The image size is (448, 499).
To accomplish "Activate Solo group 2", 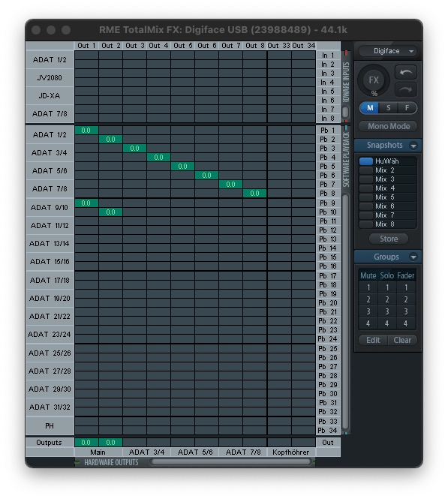I will pyautogui.click(x=387, y=300).
